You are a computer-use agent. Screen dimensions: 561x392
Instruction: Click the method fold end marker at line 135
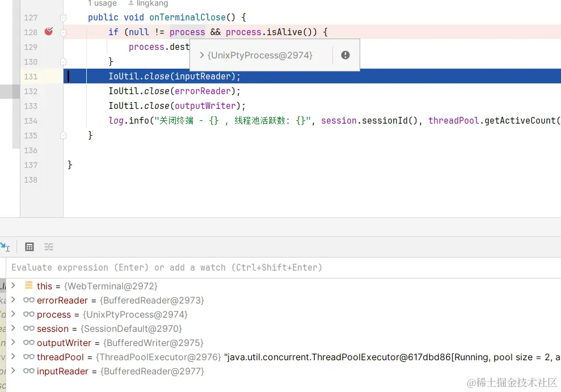63,136
